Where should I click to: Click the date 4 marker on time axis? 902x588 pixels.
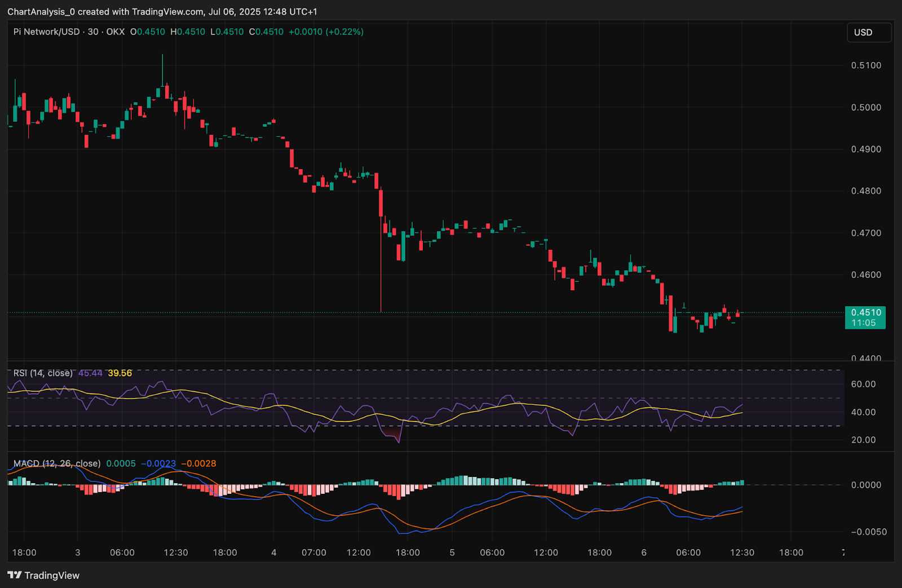click(274, 552)
